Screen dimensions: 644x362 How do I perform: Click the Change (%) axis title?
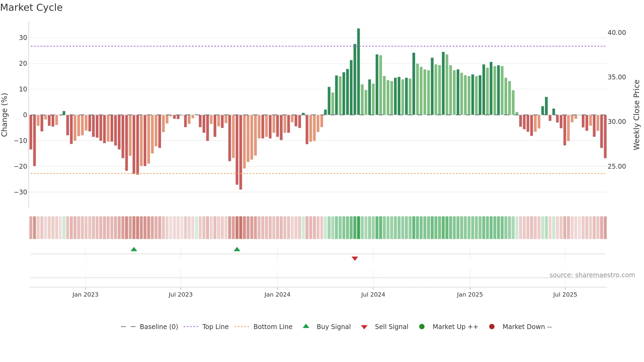tap(4, 115)
